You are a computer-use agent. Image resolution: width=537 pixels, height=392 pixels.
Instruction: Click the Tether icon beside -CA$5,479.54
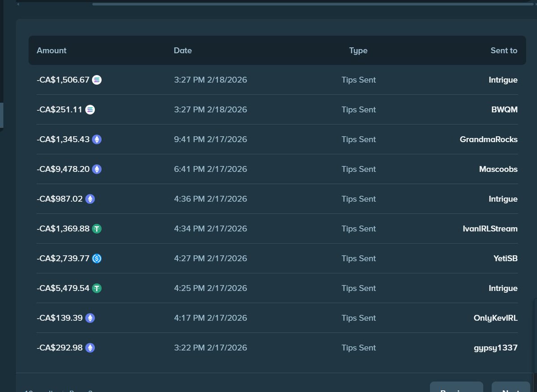click(97, 288)
